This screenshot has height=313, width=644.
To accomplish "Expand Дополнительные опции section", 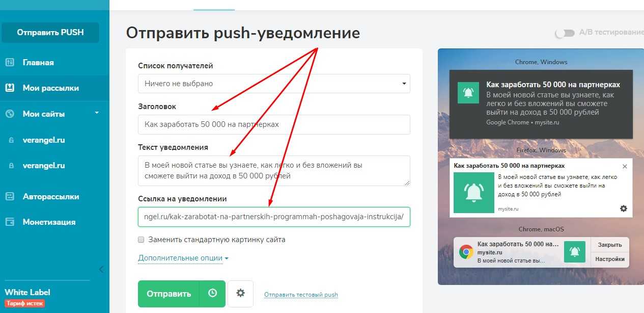I will [183, 258].
